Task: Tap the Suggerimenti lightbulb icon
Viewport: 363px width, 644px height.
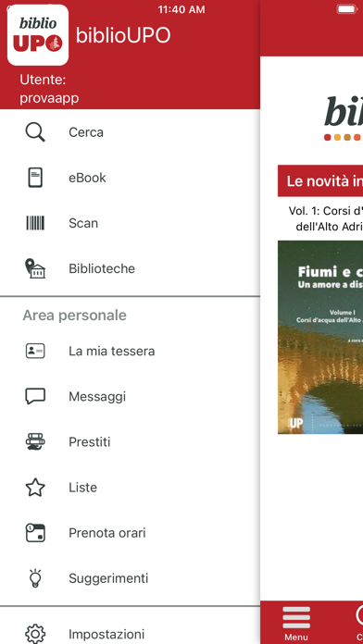Action: (35, 578)
